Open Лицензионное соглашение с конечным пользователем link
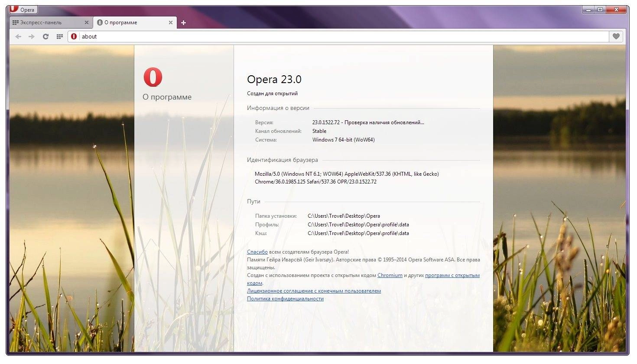 tap(314, 290)
